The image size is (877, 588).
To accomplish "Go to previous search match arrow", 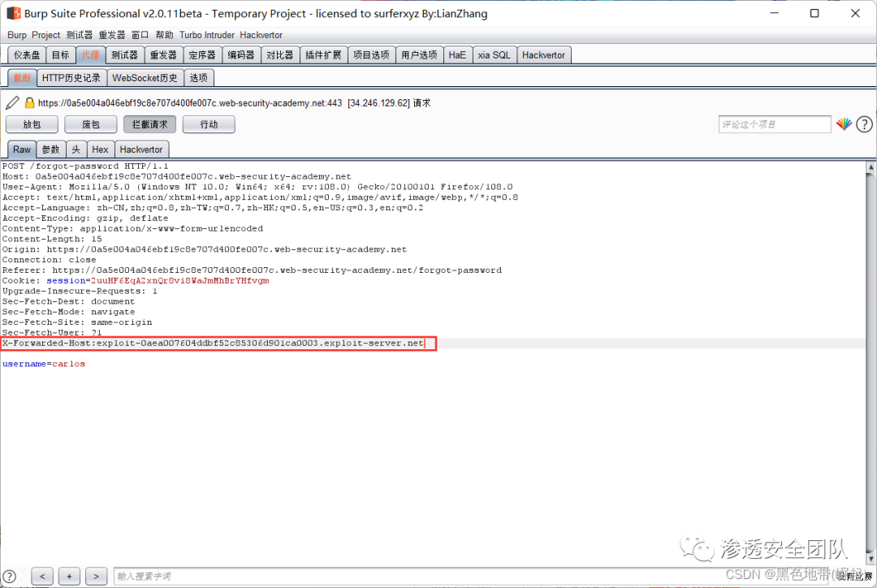I will point(42,577).
